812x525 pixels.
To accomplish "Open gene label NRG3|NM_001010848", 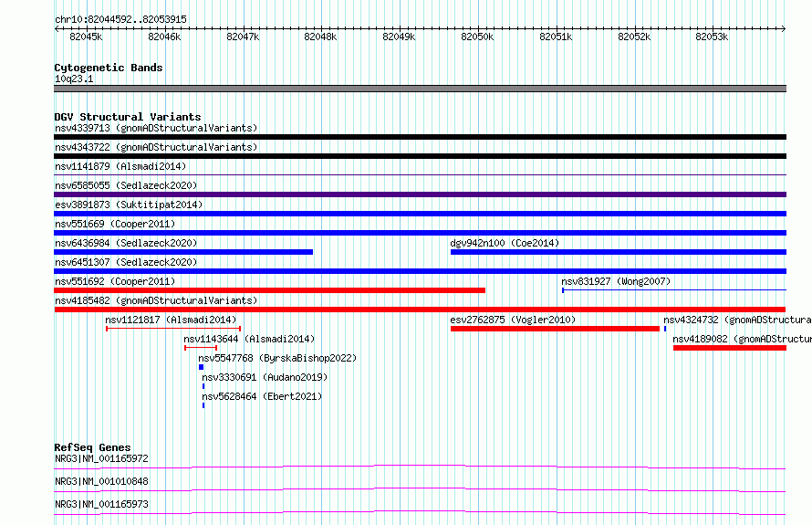I will [x=101, y=481].
